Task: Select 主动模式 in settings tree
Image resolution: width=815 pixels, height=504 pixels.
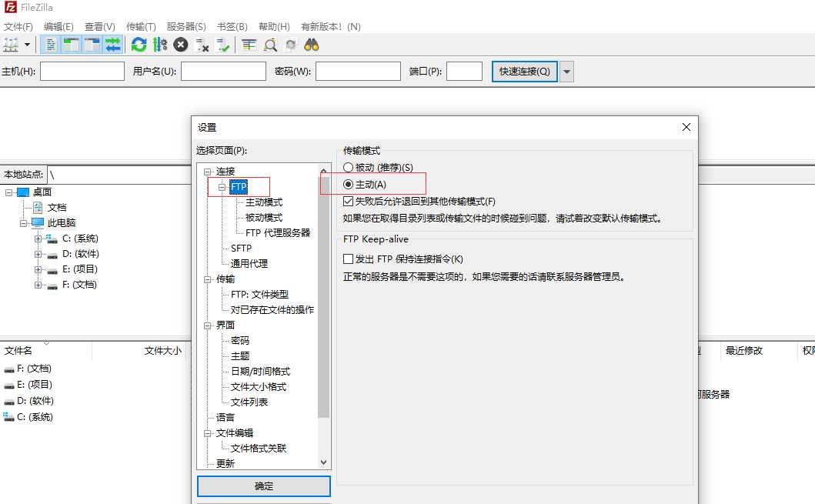Action: [264, 202]
